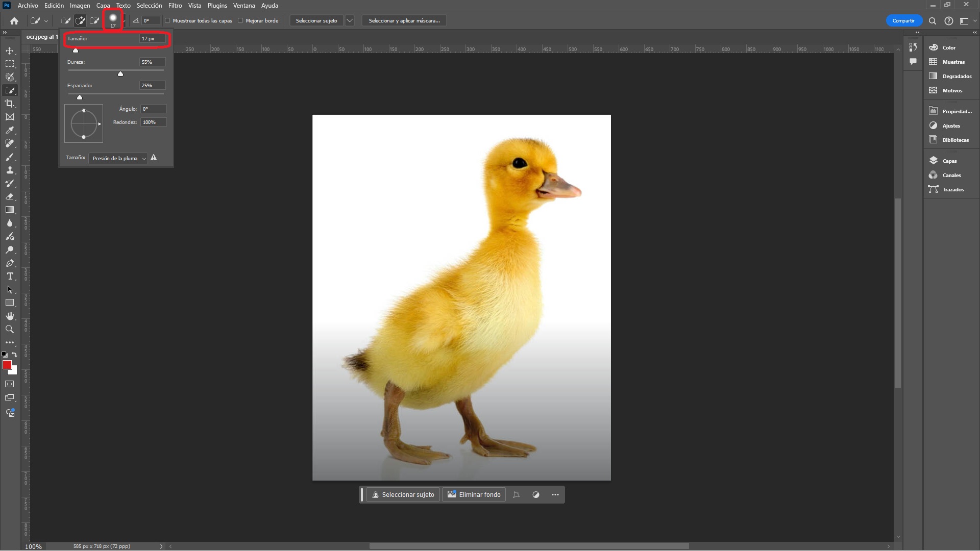The width and height of the screenshot is (980, 551).
Task: Click the Redondez 100% field
Action: 153,122
